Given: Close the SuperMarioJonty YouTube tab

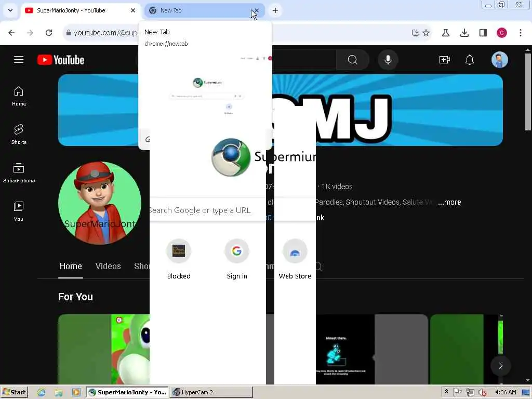Looking at the screenshot, I should click(x=133, y=10).
